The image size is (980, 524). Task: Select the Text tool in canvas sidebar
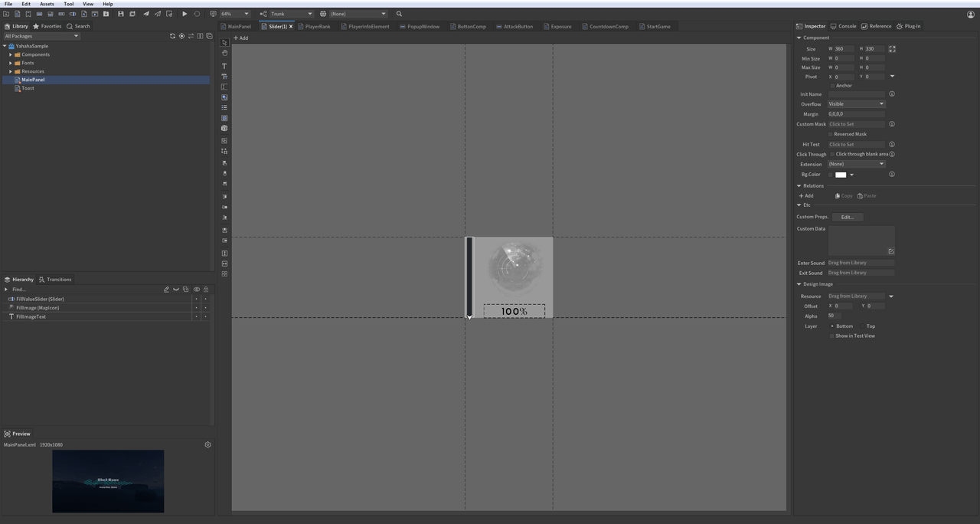pos(224,66)
